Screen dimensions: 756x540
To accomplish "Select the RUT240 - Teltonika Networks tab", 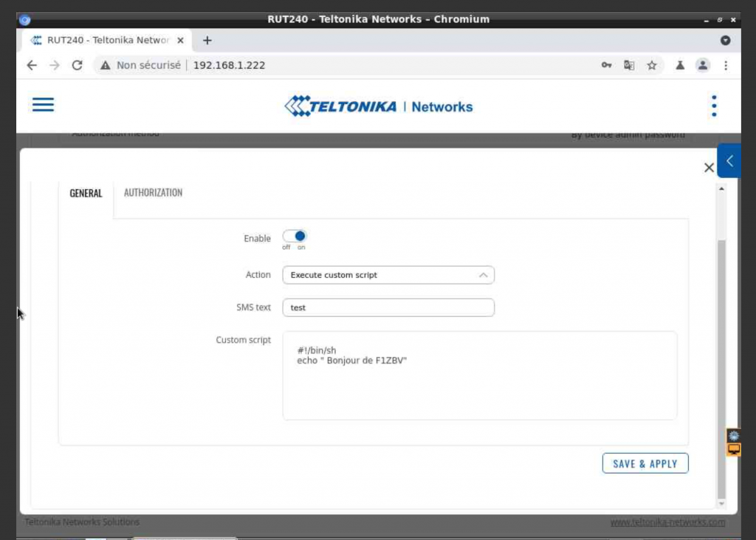I will (x=107, y=41).
